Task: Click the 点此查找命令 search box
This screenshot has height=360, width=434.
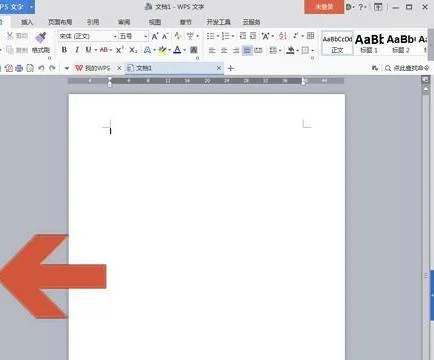Action: [407, 68]
